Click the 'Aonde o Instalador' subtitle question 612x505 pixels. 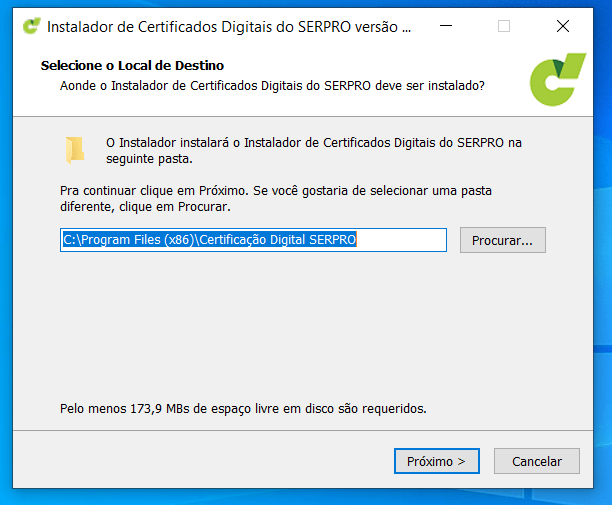pyautogui.click(x=272, y=86)
